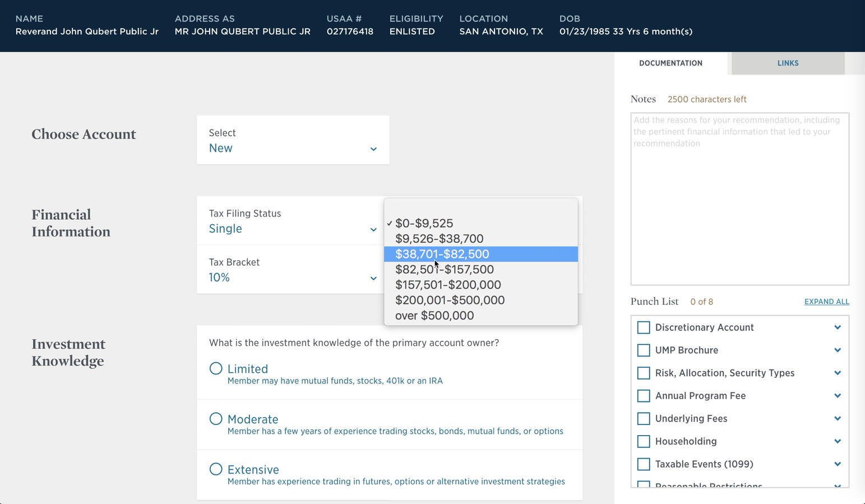
Task: Mark the Householding checkbox
Action: tap(644, 442)
